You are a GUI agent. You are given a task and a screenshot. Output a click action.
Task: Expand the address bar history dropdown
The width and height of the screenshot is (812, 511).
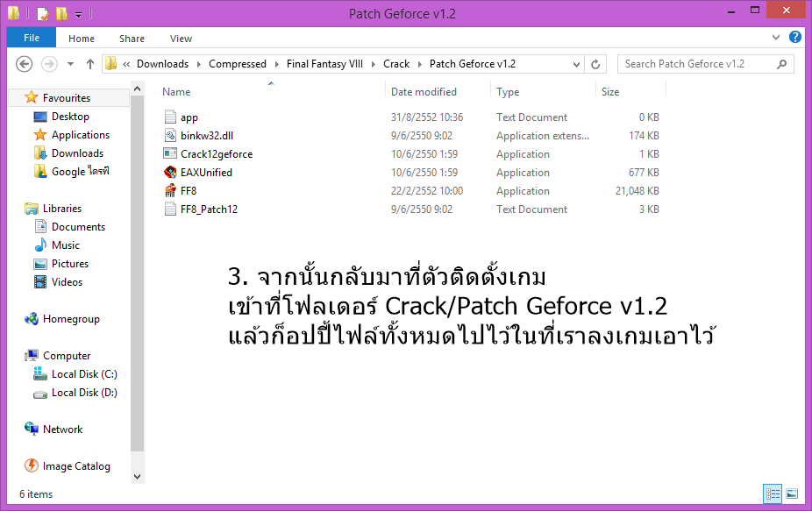click(x=576, y=64)
